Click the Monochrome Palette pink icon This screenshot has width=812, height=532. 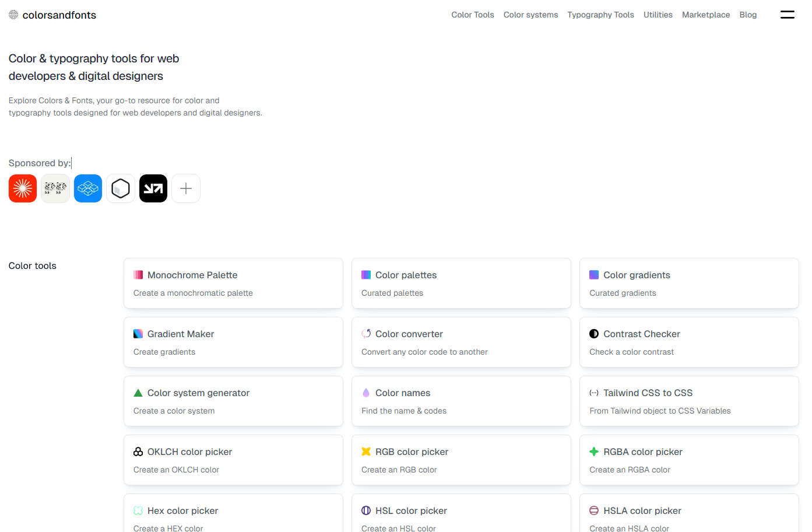click(x=138, y=275)
